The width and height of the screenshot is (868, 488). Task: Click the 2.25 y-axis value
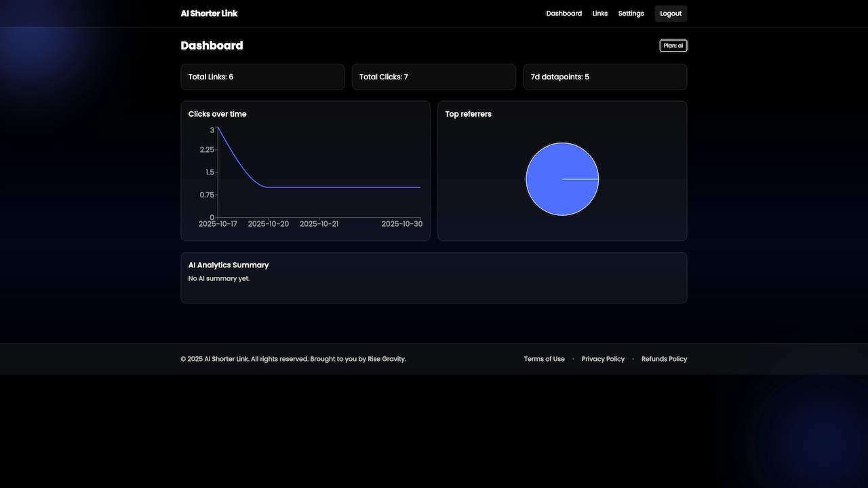[x=207, y=150]
